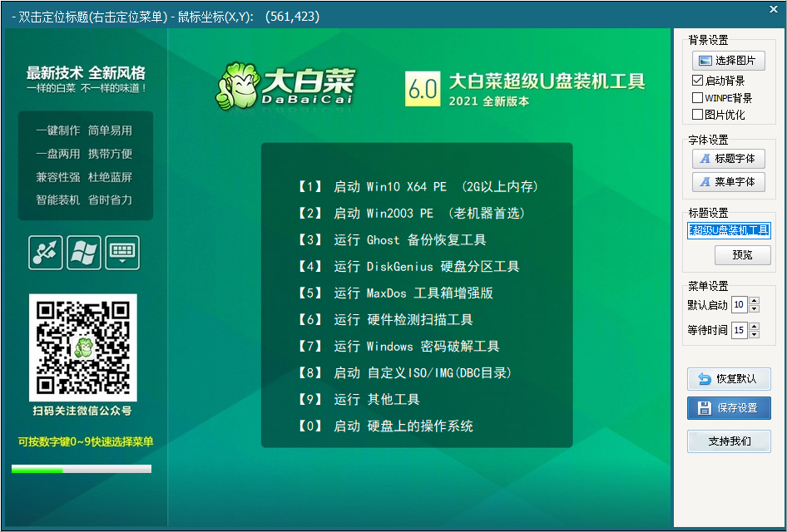Click the 一盘两用 携带方便 line
Image resolution: width=787 pixels, height=532 pixels.
click(x=84, y=154)
